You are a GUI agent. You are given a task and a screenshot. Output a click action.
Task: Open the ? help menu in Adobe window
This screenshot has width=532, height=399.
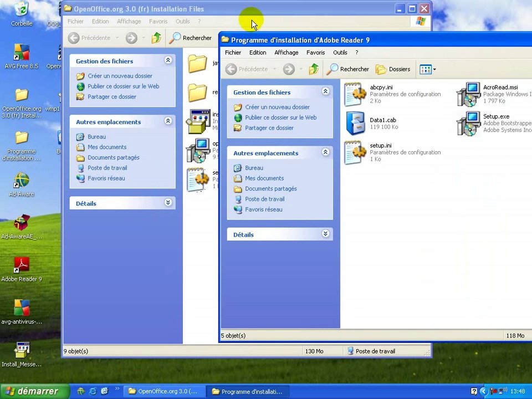pos(356,53)
